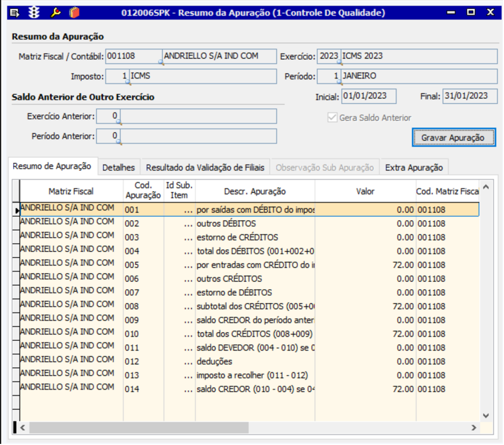Click horizontal scrollbar thumb in grid
This screenshot has height=445, width=504.
coord(139,427)
